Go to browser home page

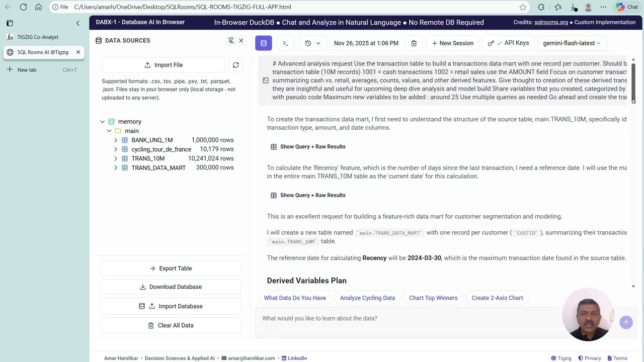(x=39, y=7)
